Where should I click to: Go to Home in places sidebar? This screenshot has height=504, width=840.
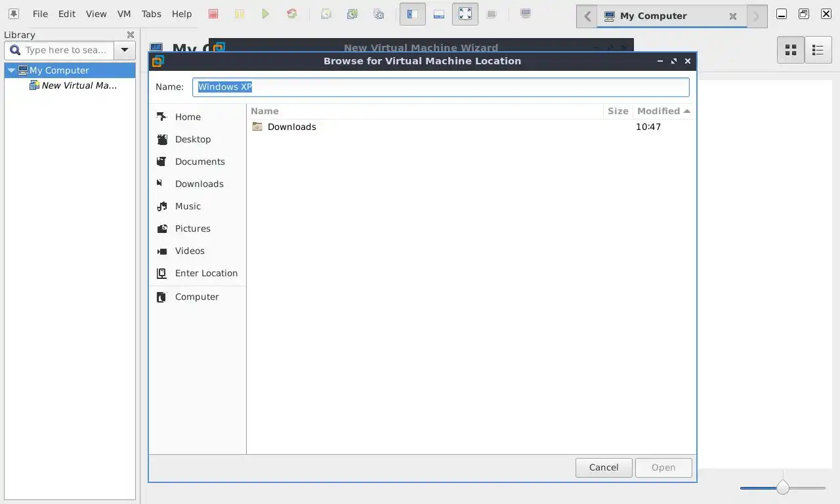[x=198, y=117]
